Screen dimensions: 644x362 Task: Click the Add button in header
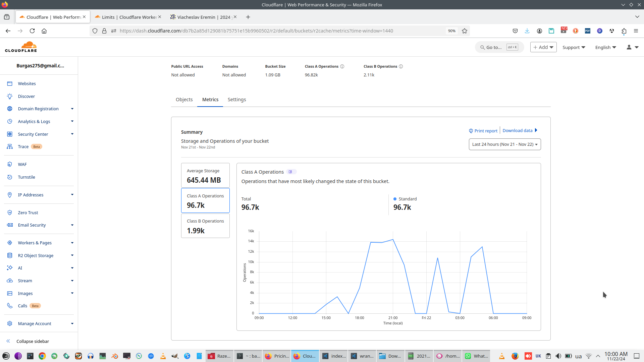tap(543, 47)
